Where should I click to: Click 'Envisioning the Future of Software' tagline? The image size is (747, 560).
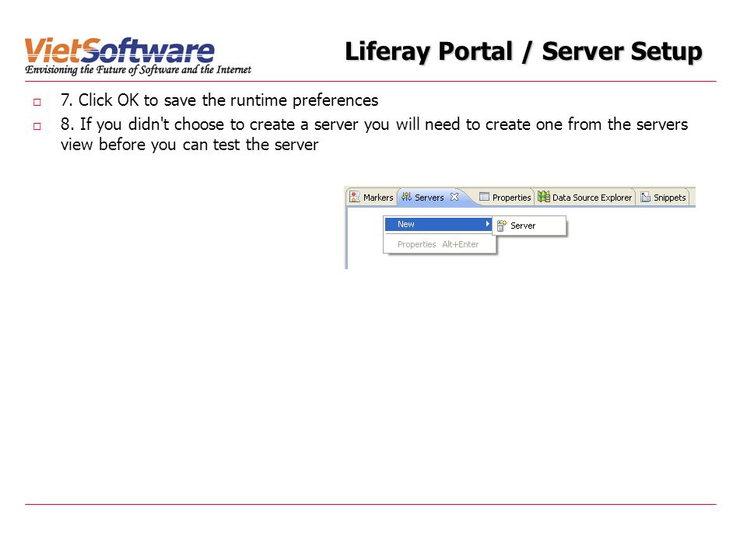pyautogui.click(x=102, y=70)
